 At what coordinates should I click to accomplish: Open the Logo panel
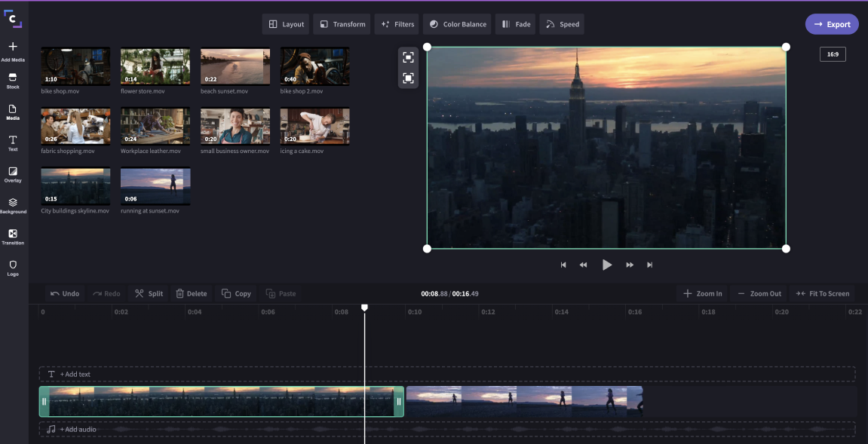point(13,268)
